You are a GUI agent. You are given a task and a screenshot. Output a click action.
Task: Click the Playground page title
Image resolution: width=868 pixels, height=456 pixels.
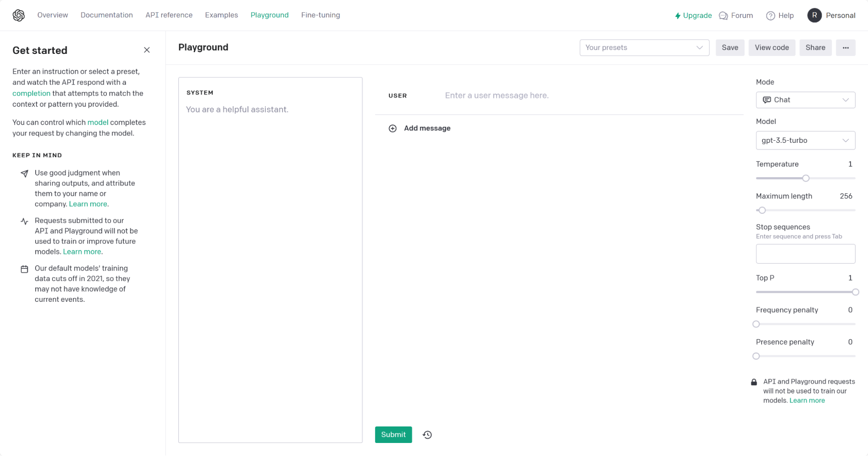203,47
